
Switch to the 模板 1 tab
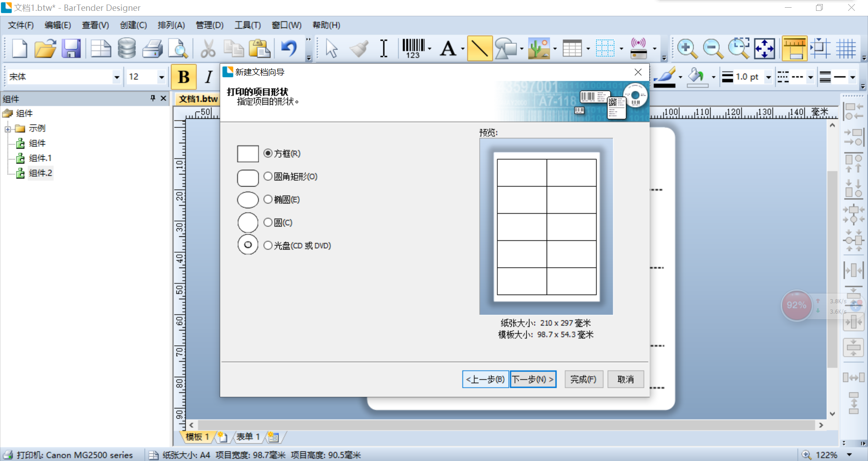198,437
